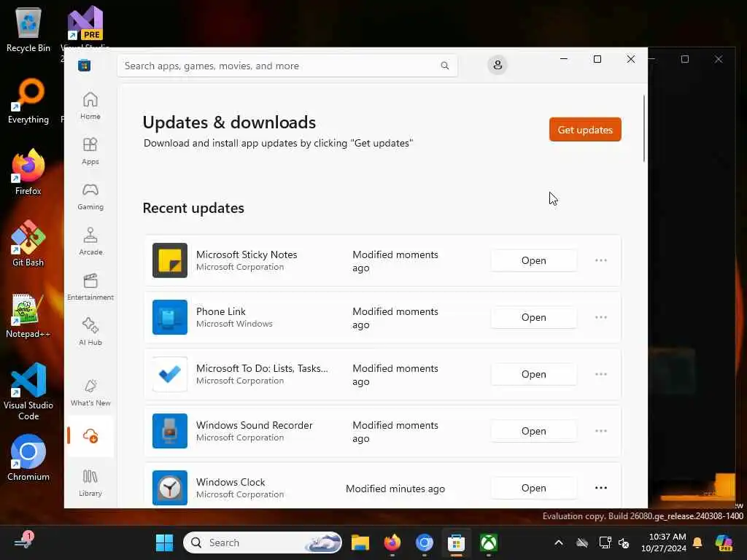Click the search magnifier icon in Store
Screen dimensions: 747x560
pyautogui.click(x=444, y=66)
